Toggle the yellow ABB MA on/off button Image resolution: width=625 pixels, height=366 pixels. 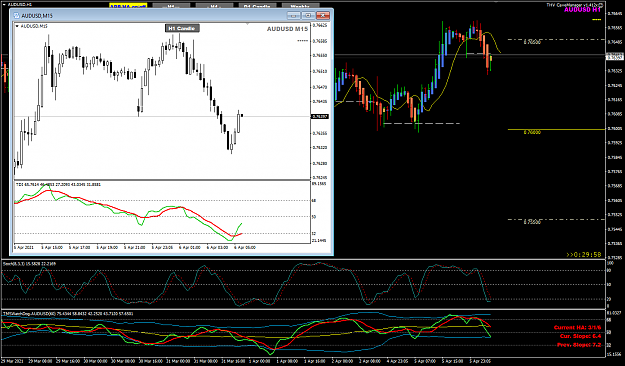tap(128, 6)
